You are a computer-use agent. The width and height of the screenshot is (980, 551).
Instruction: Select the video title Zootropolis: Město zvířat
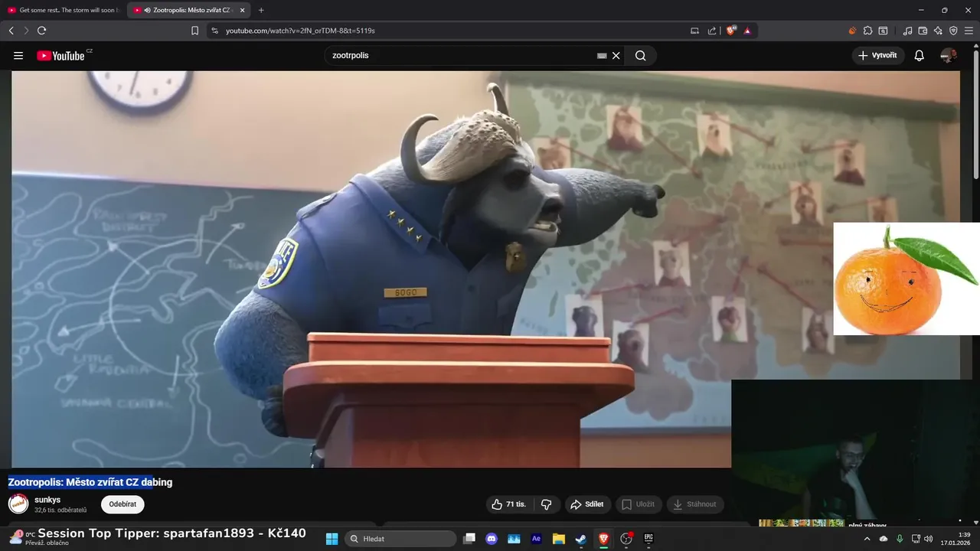click(90, 482)
